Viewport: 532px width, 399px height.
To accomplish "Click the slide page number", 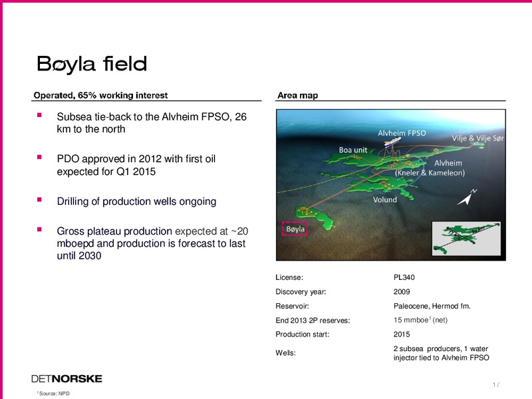I will [x=496, y=384].
